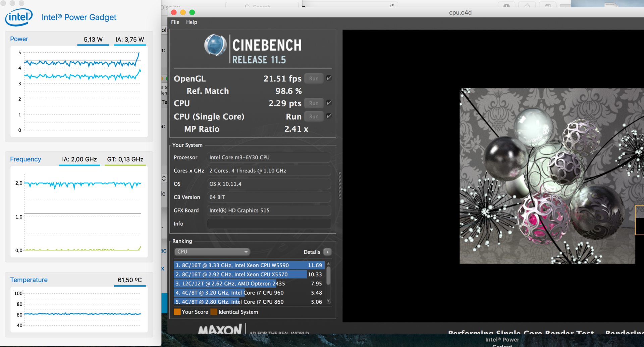This screenshot has width=644, height=347.
Task: Click the 21.51 fps OpenGL result
Action: (282, 79)
